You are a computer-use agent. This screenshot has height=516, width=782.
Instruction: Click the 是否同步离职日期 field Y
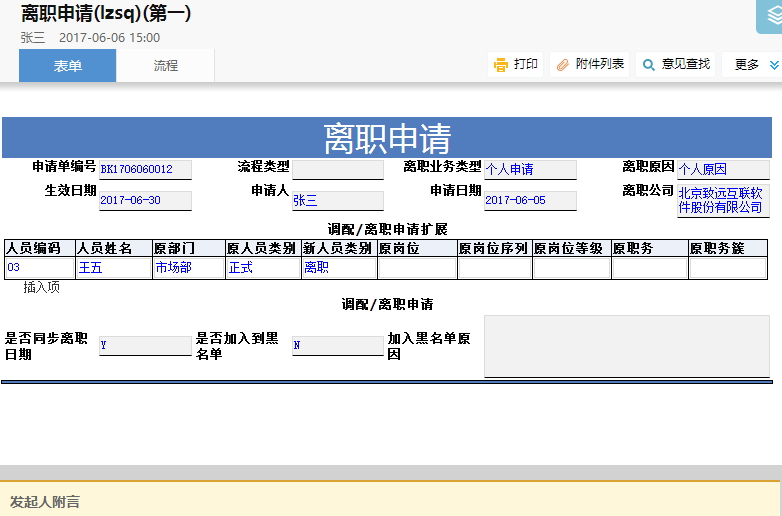144,346
